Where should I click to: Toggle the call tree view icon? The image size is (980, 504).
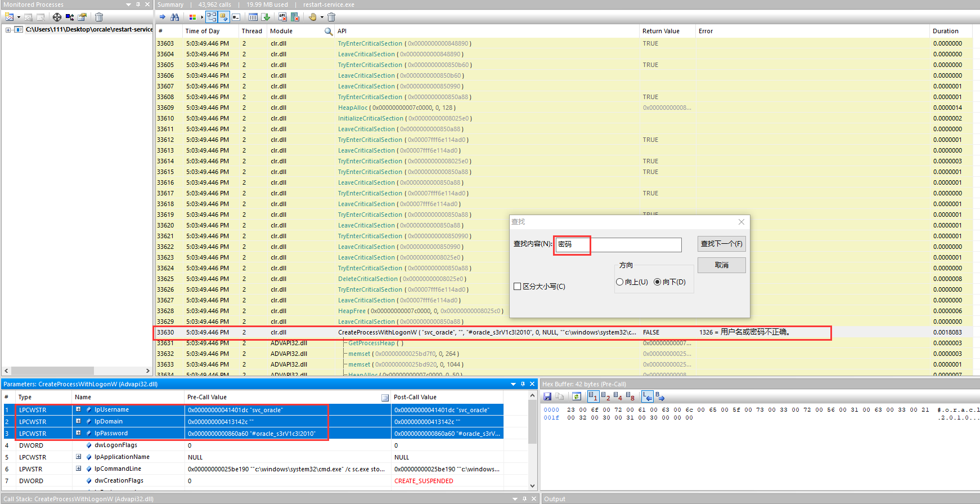point(212,17)
